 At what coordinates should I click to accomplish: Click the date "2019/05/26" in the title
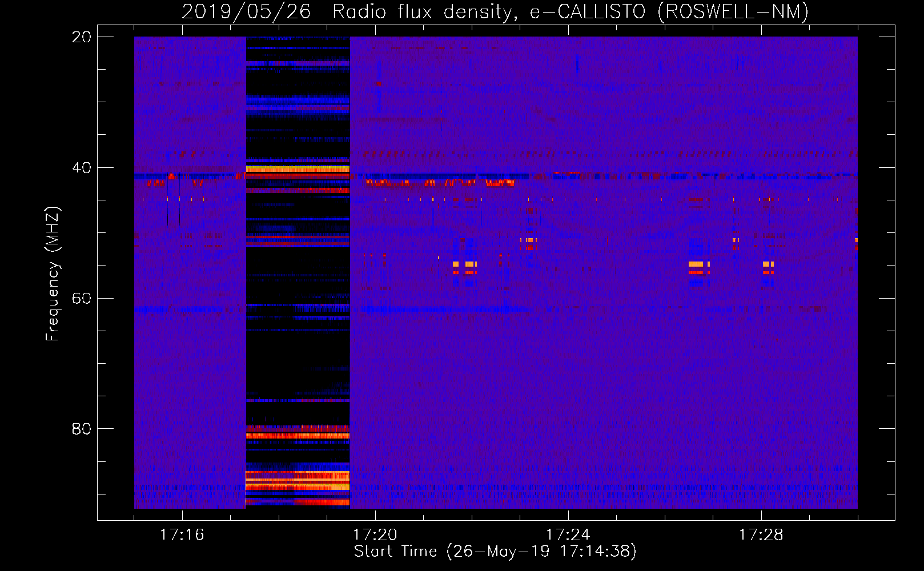point(246,11)
